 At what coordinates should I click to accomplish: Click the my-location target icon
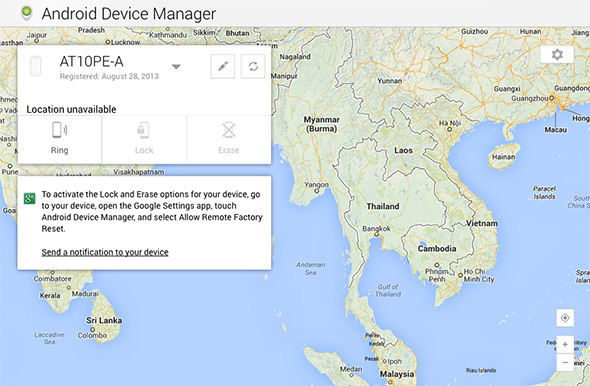565,318
